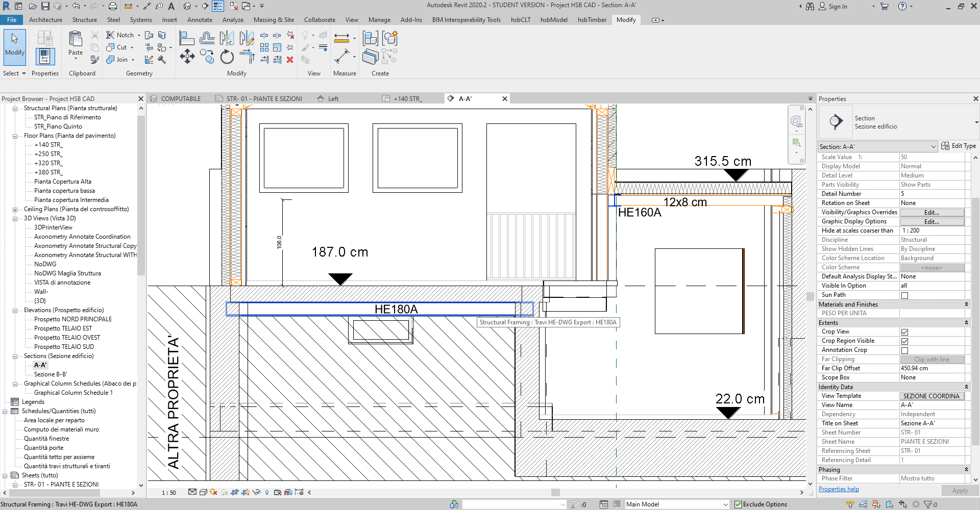Select the Join geometry tool
Viewport: 980px width, 510px height.
pyautogui.click(x=116, y=60)
